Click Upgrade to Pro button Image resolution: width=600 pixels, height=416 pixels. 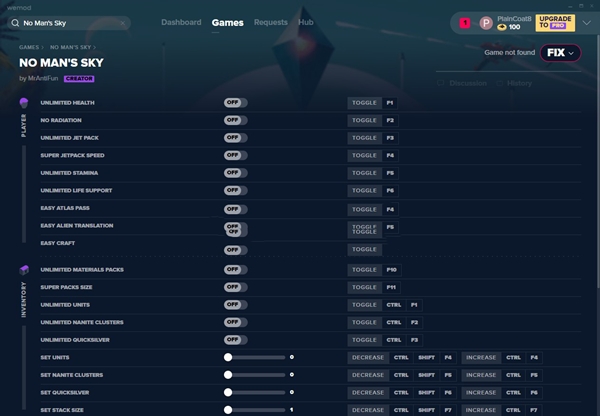tap(555, 23)
